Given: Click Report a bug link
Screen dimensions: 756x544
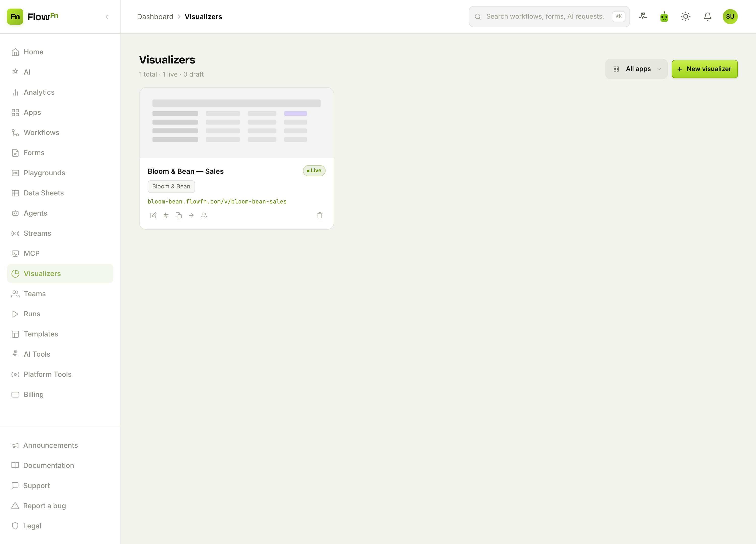Looking at the screenshot, I should [60, 506].
